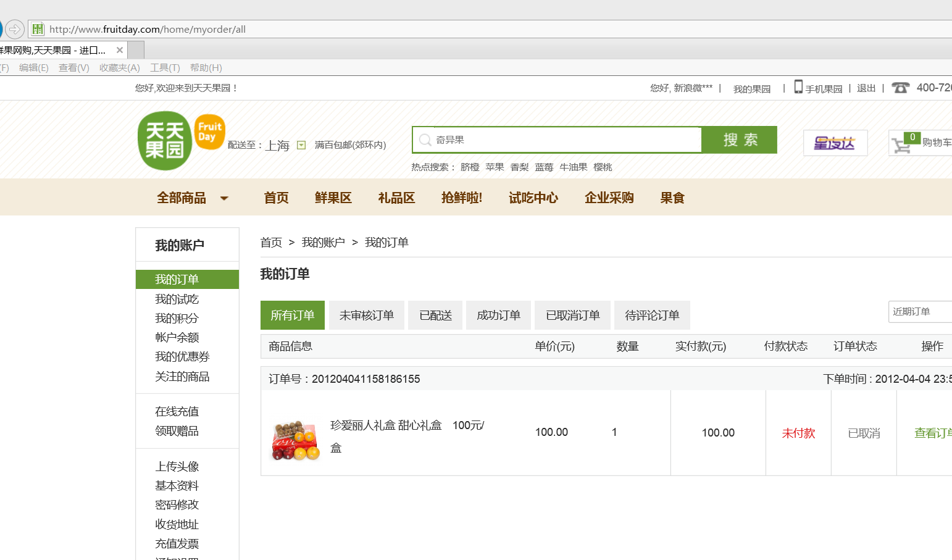This screenshot has height=560, width=952.
Task: Open the 星夜达 banner link
Action: pyautogui.click(x=835, y=143)
